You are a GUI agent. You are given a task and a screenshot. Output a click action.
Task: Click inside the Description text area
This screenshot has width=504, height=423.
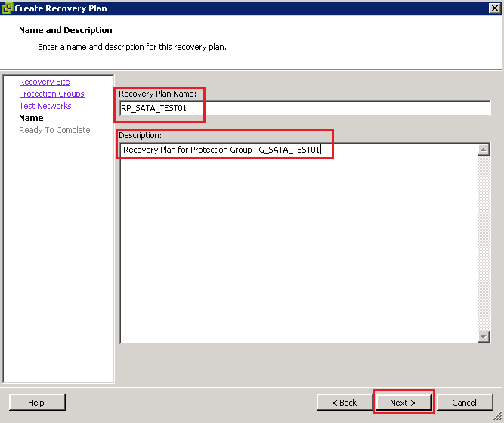298,242
